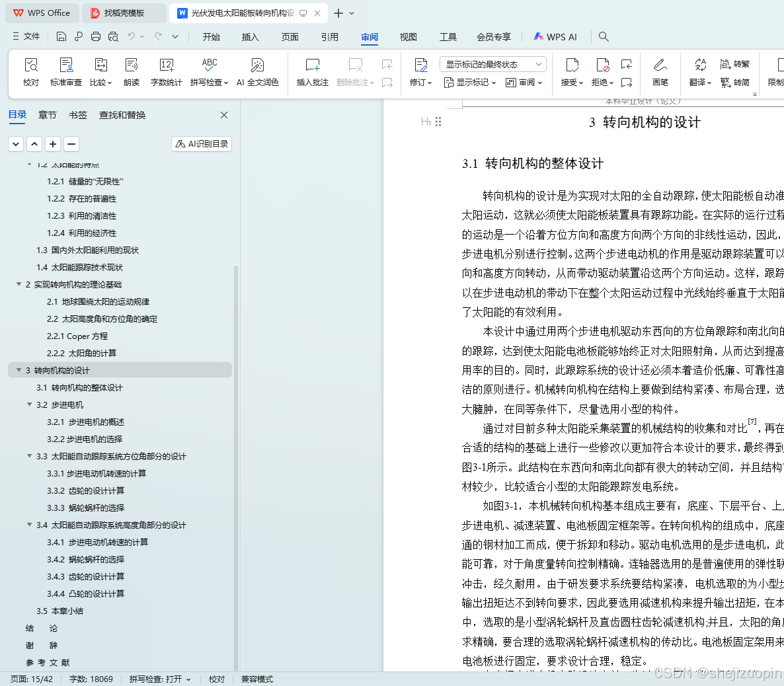Click 转简 convert to simplified icon
The height and width of the screenshot is (686, 784).
735,83
